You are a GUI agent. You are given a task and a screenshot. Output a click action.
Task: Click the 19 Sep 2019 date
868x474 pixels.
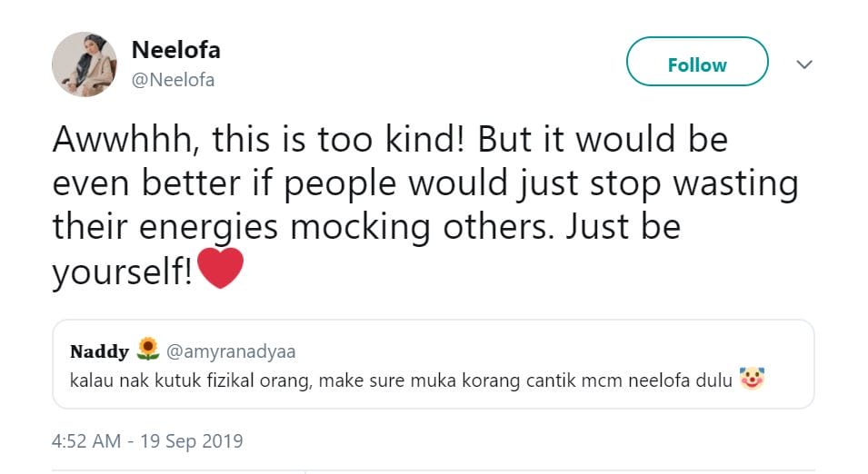[193, 441]
